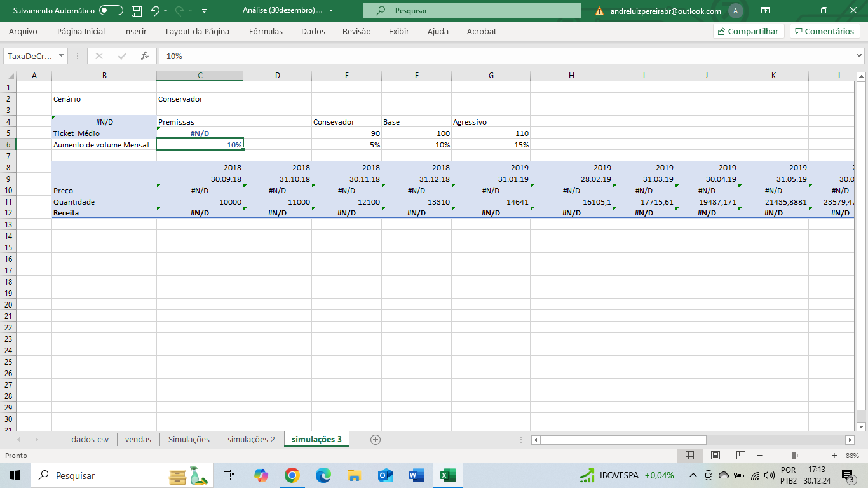
Task: Click the Compartilhar button
Action: (x=749, y=31)
